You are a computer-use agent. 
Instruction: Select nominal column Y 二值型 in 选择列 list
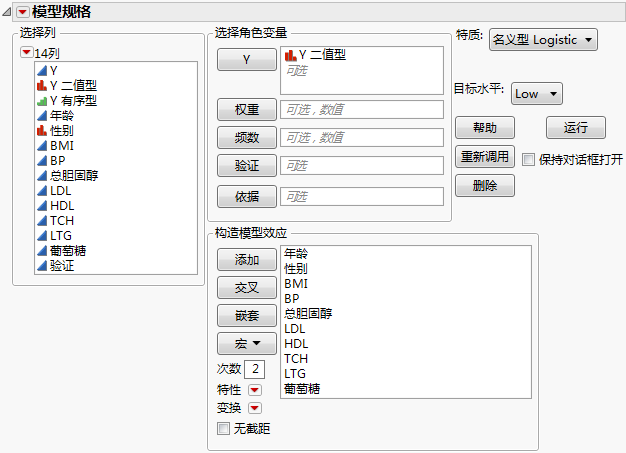tap(116, 85)
